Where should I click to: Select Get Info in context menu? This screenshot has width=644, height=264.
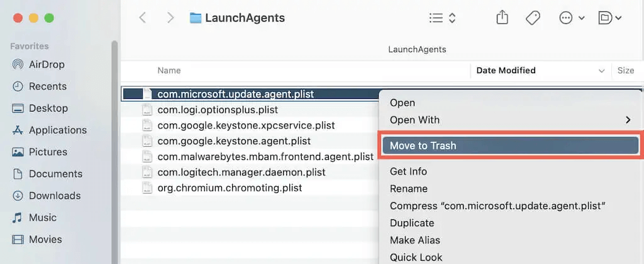pyautogui.click(x=408, y=171)
